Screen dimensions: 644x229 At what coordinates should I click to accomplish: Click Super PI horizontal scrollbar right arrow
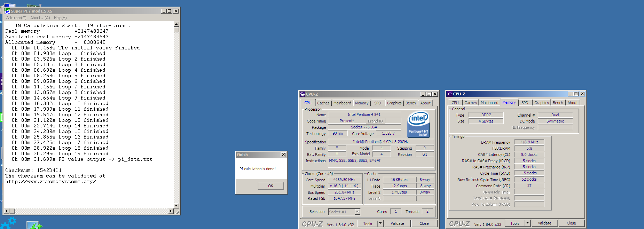[x=171, y=211]
